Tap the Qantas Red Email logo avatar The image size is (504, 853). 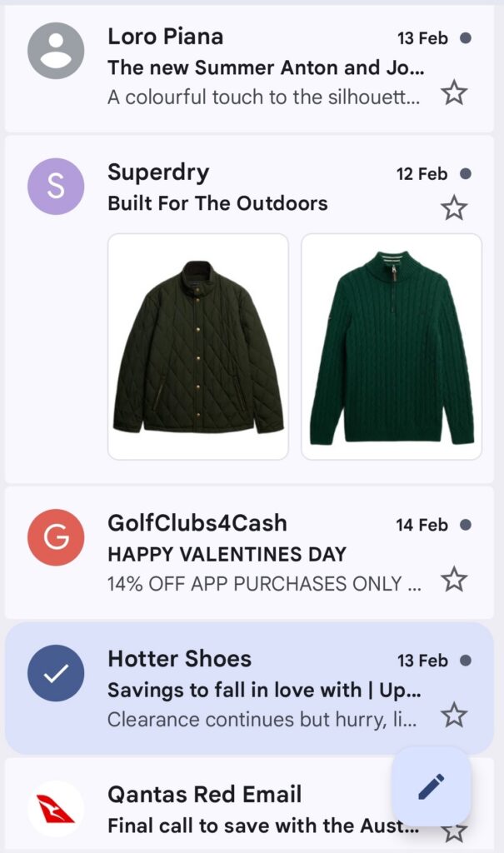point(55,809)
